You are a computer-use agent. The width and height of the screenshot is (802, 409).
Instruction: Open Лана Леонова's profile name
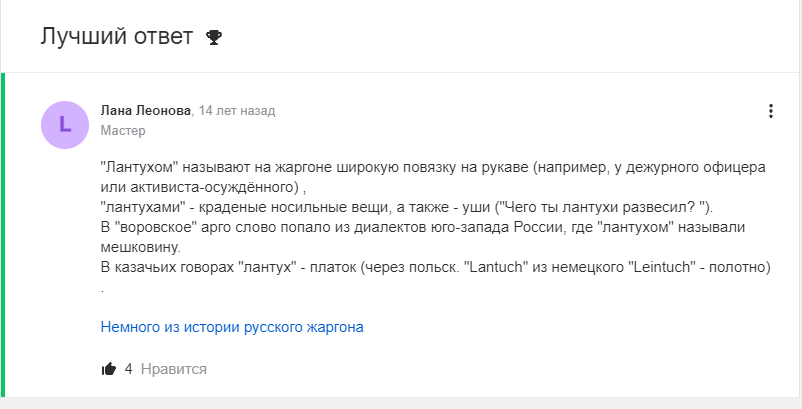coord(146,110)
